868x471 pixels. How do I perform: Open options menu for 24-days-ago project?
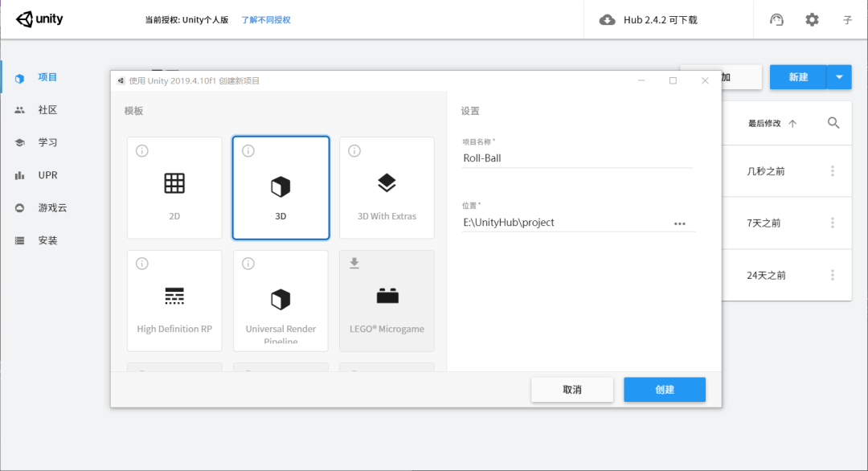(832, 275)
